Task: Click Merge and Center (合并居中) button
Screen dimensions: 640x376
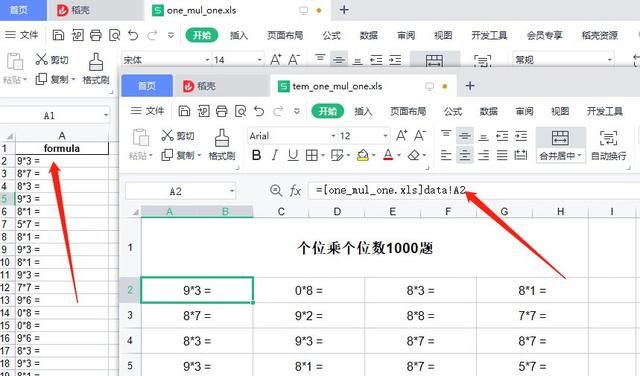Action: click(560, 145)
